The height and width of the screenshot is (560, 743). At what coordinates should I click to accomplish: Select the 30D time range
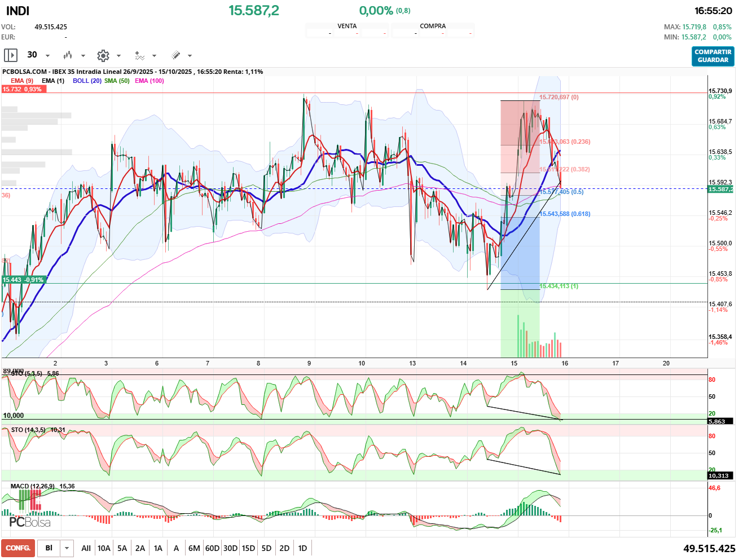pos(230,548)
